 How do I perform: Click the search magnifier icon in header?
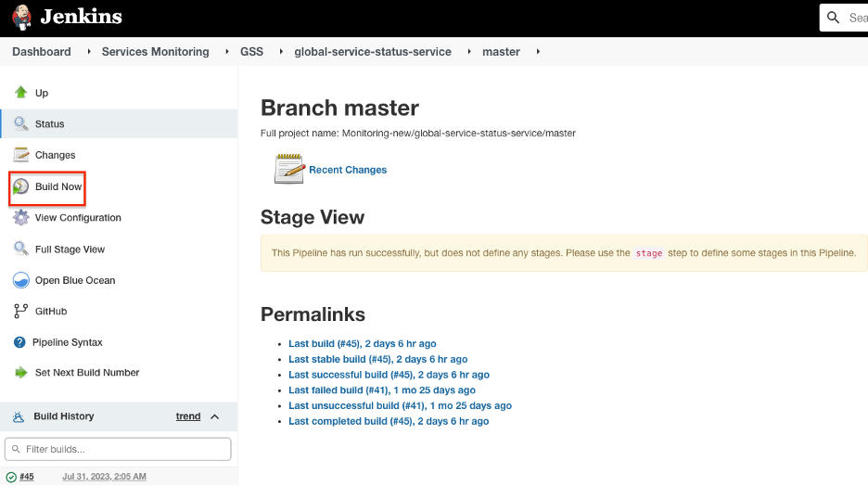[x=833, y=18]
